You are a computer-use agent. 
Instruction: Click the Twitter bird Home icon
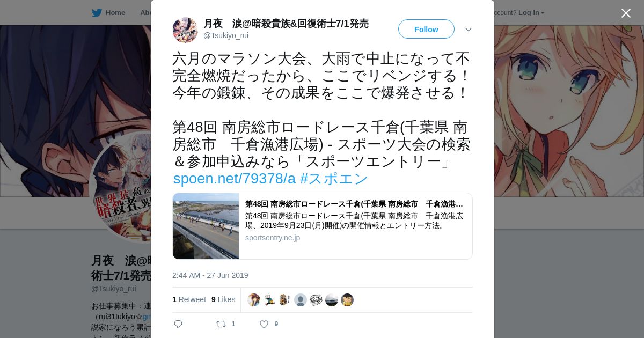97,12
